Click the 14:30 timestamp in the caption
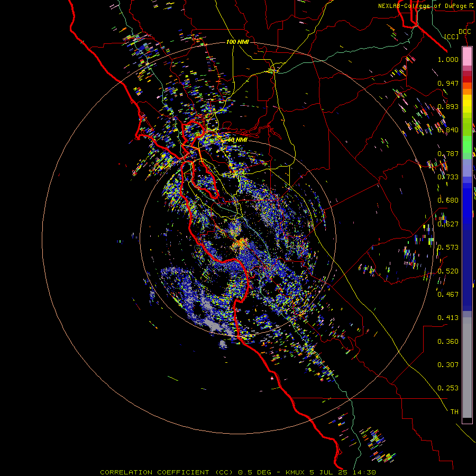 (364, 472)
